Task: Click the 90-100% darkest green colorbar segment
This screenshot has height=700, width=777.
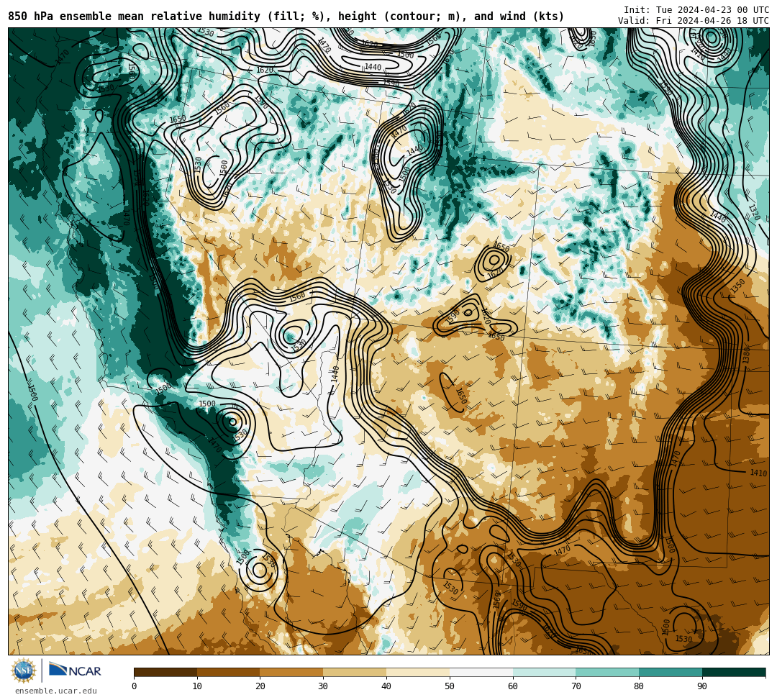Action: (734, 672)
